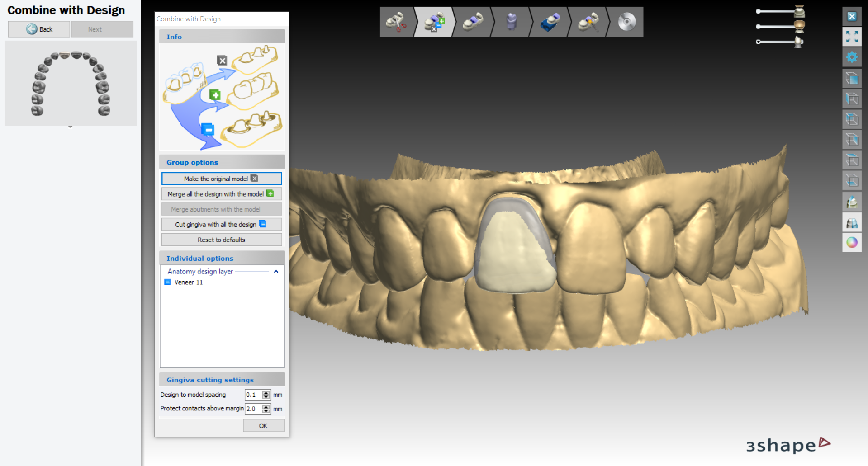Switch to the bottom-face cube view

point(852,181)
